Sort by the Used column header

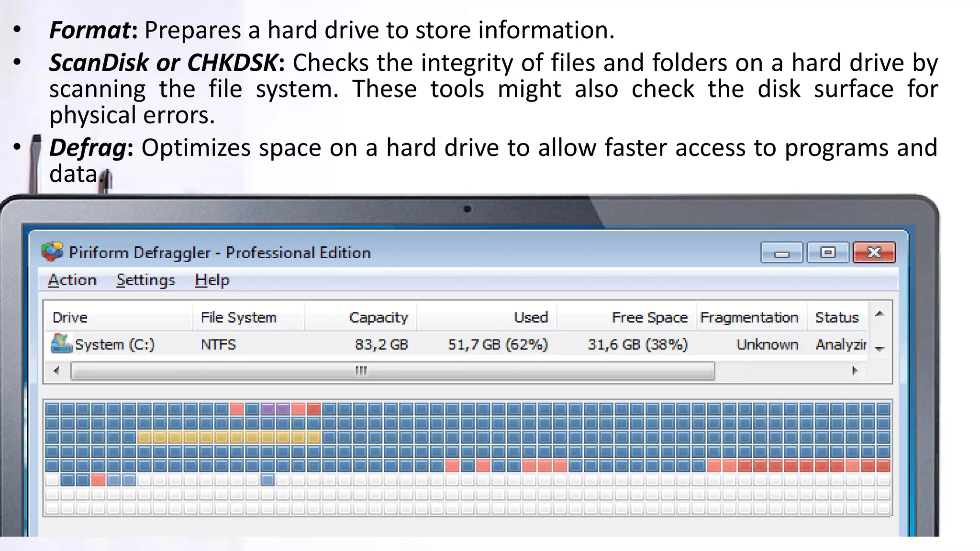click(487, 317)
